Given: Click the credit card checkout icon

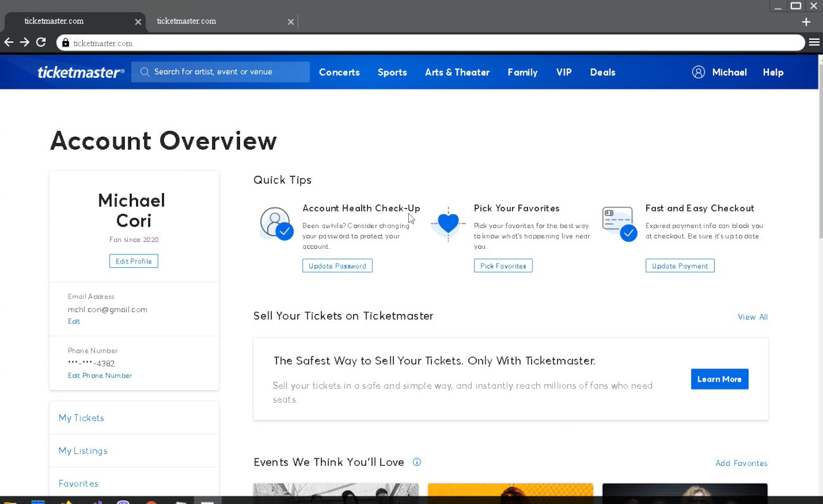Looking at the screenshot, I should [620, 224].
